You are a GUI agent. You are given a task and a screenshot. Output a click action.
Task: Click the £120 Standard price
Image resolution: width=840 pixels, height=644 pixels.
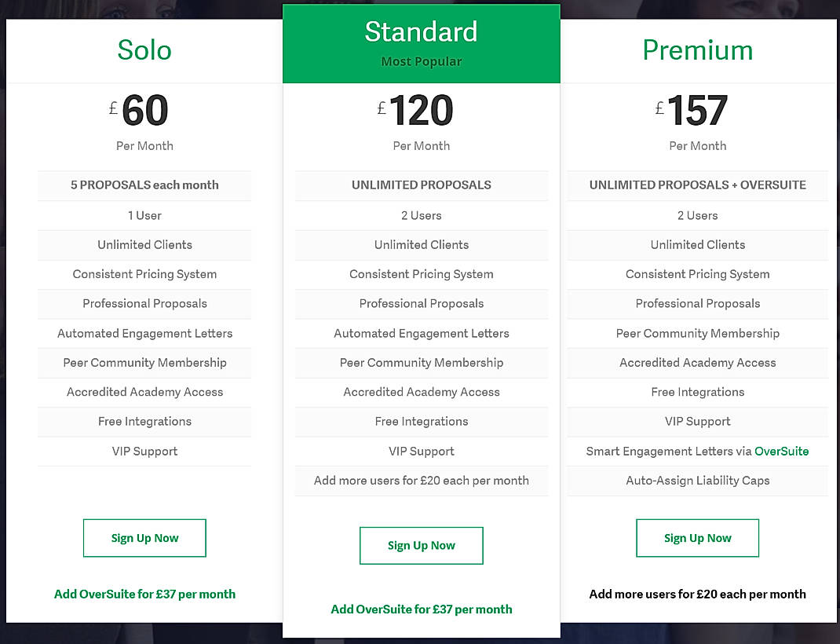(x=421, y=110)
